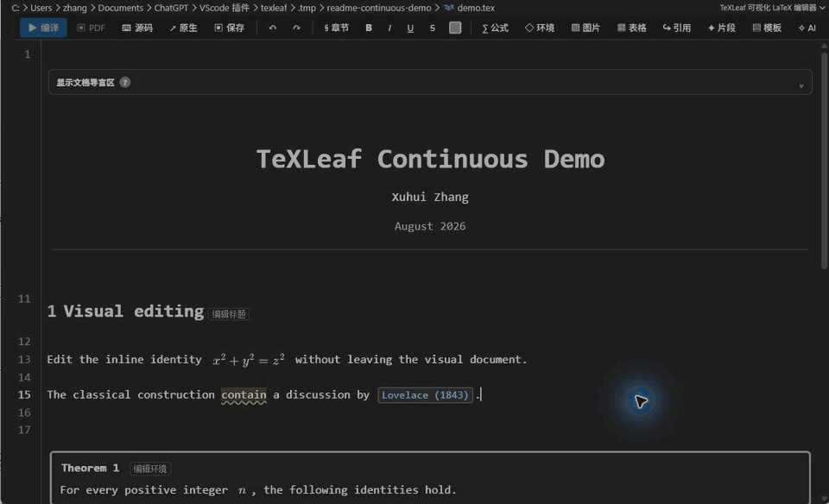Click the heading 1 Visual editing
The height and width of the screenshot is (504, 829).
(125, 312)
